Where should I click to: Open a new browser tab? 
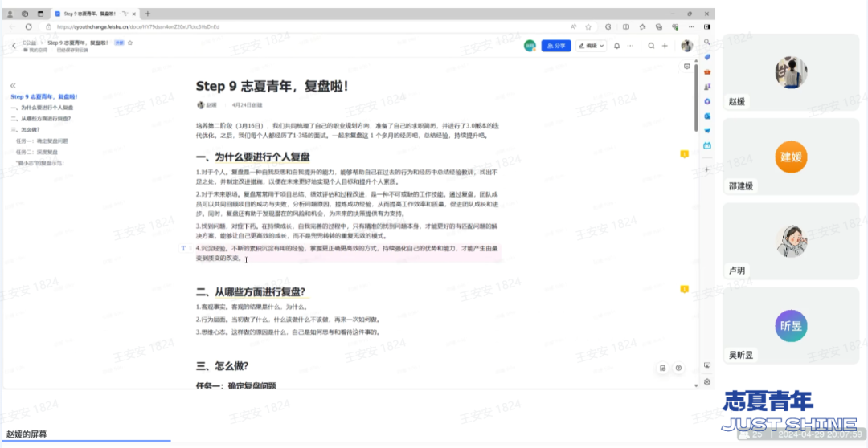[147, 14]
